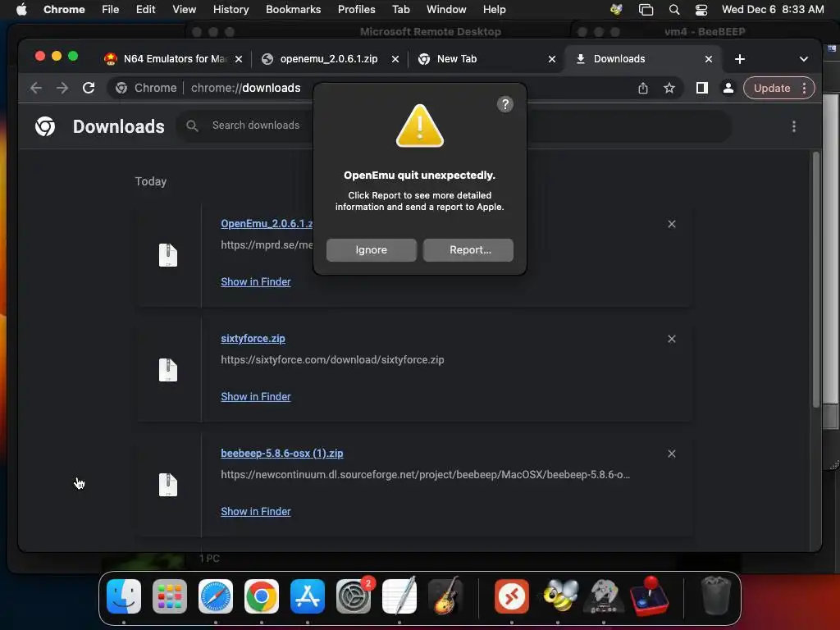The width and height of the screenshot is (840, 630).
Task: Open Trash from the Dock
Action: 715,596
